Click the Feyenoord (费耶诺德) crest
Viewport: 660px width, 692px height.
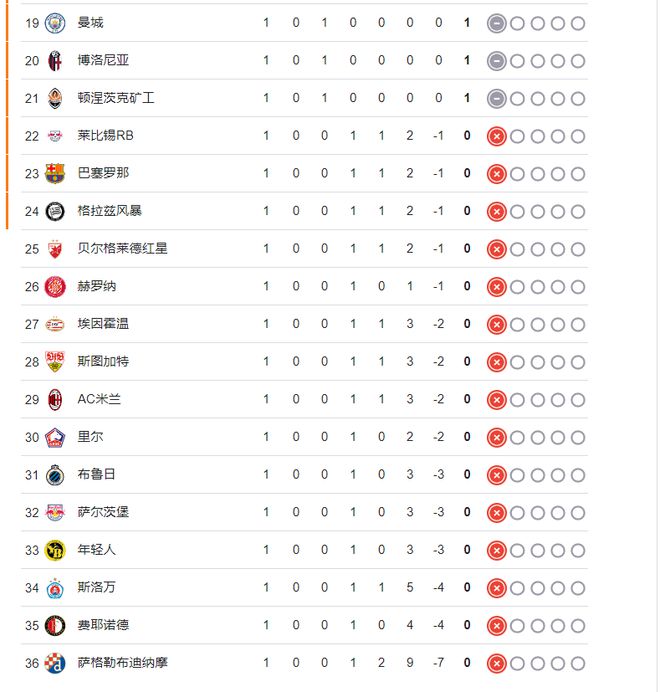click(x=55, y=626)
